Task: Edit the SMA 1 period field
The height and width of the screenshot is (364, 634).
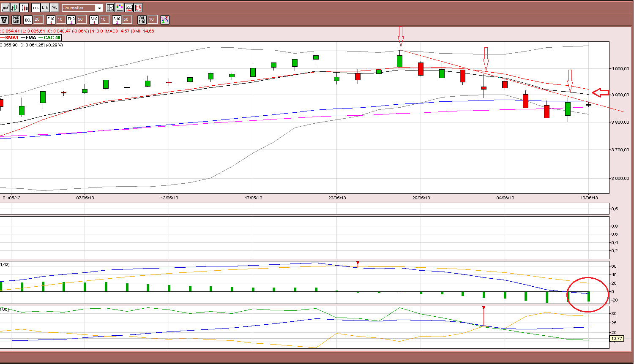Action: pyautogui.click(x=104, y=19)
